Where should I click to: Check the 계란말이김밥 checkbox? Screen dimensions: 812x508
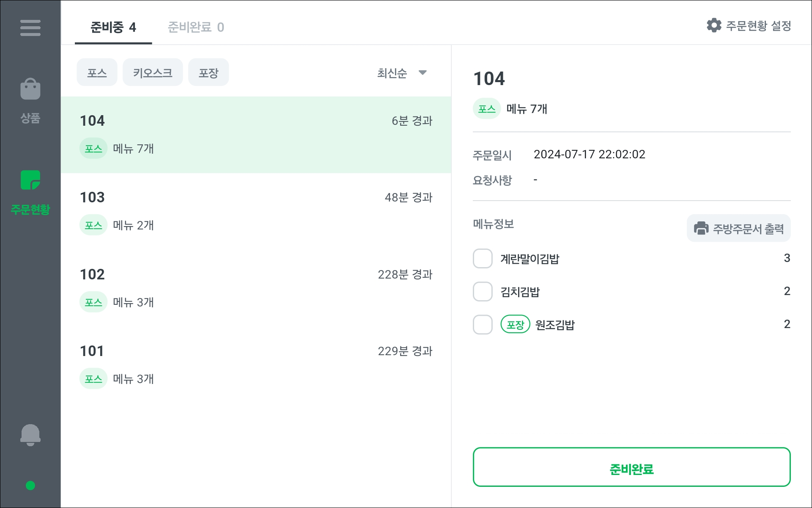click(483, 259)
